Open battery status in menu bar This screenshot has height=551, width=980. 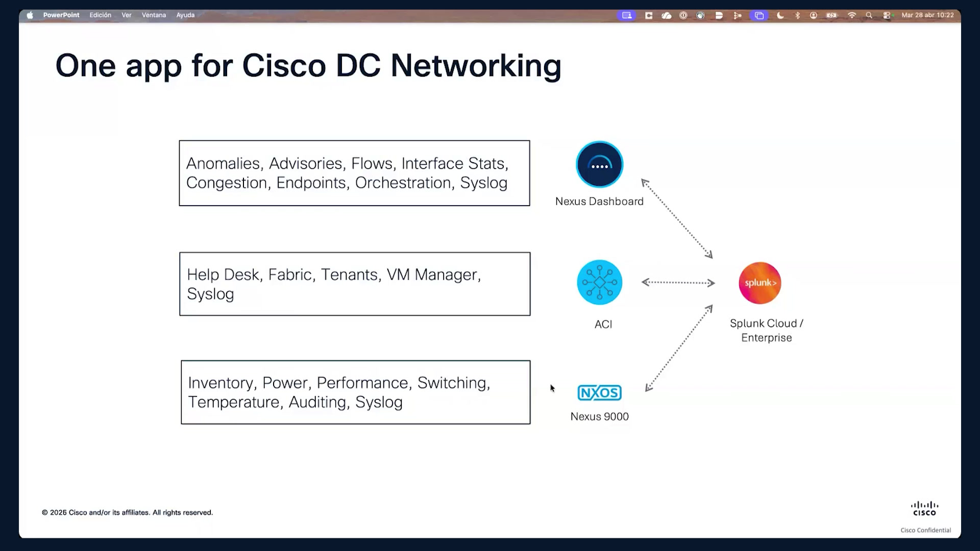pos(832,15)
